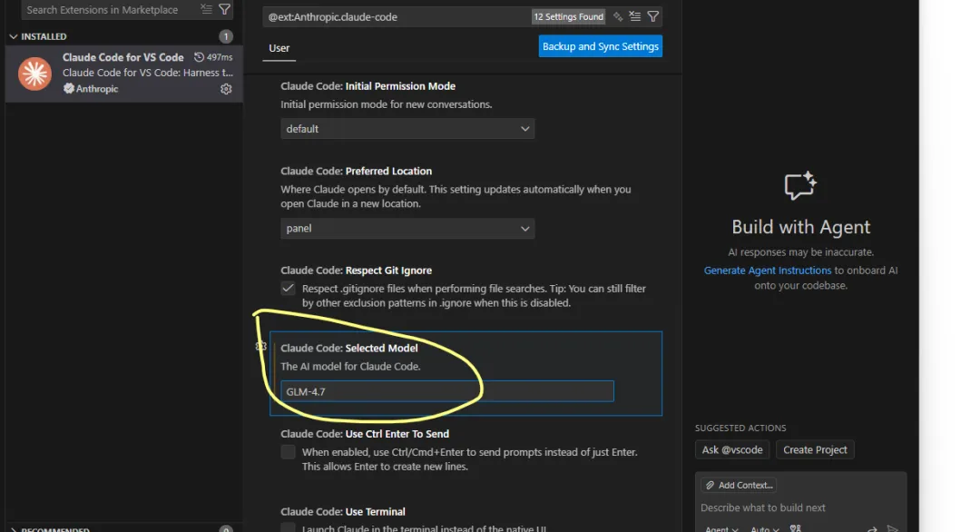Click the 497ms activation time clock icon
980x532 pixels.
[199, 57]
